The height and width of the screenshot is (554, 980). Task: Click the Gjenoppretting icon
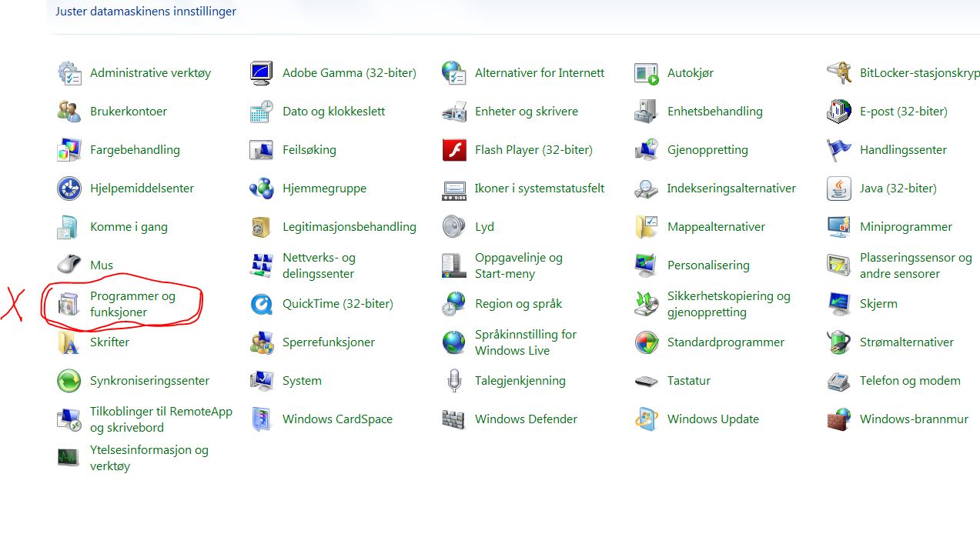(647, 150)
